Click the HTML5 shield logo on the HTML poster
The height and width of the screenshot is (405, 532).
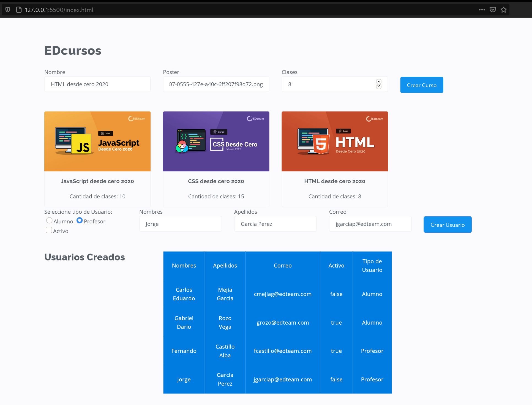click(321, 143)
